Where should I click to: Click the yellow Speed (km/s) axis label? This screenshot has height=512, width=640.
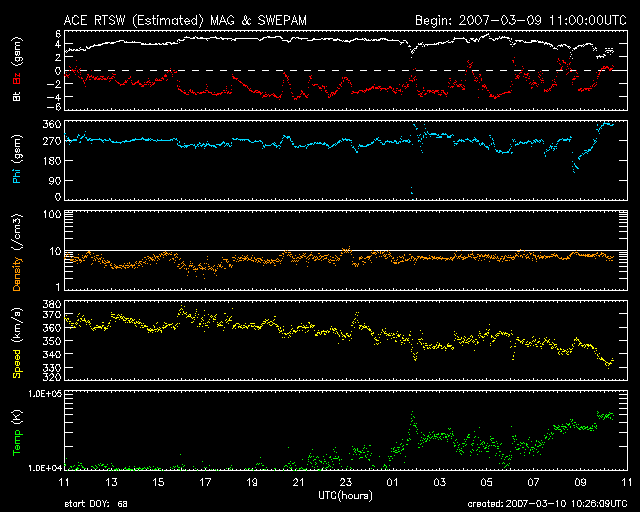pos(17,343)
